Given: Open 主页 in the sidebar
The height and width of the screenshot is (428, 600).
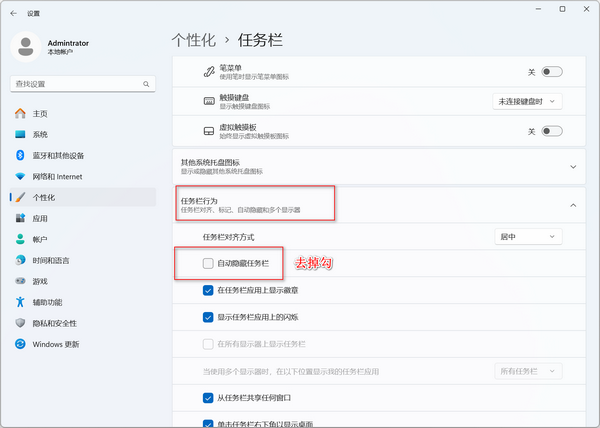Looking at the screenshot, I should tap(83, 113).
